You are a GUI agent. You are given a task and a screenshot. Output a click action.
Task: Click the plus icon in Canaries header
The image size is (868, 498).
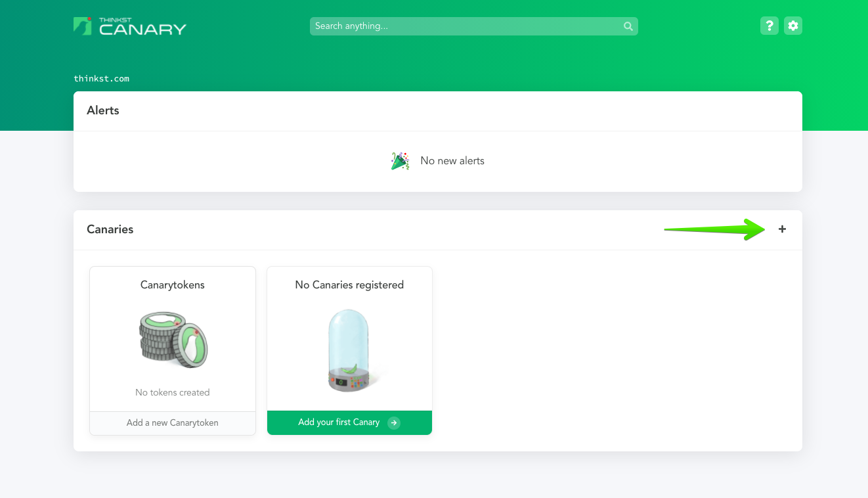782,229
